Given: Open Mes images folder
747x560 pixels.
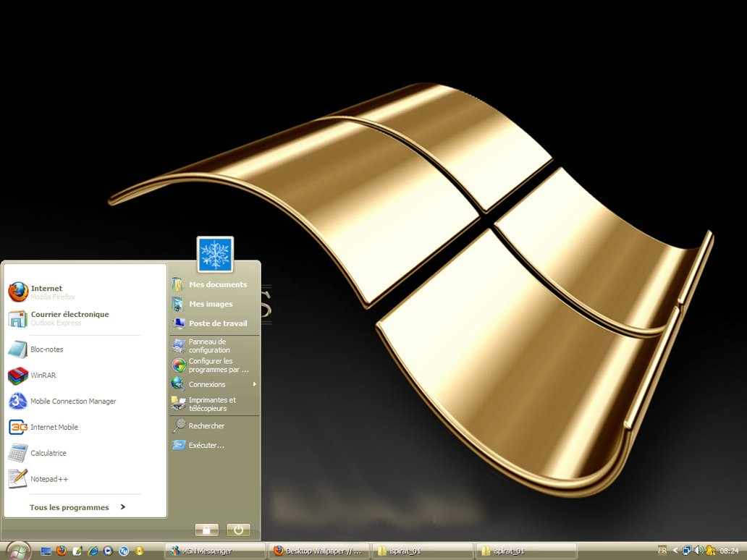Looking at the screenshot, I should click(214, 304).
